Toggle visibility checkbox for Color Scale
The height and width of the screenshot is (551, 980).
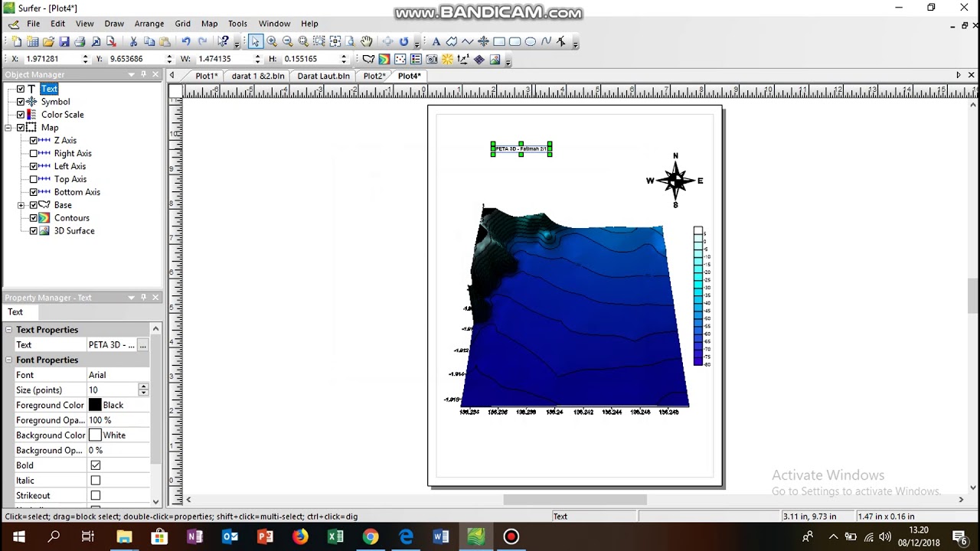coord(21,115)
